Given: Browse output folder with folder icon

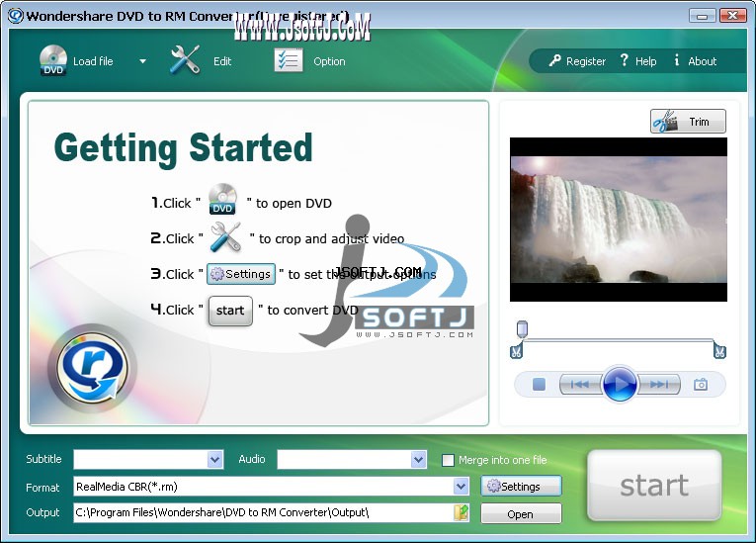Looking at the screenshot, I should point(462,512).
